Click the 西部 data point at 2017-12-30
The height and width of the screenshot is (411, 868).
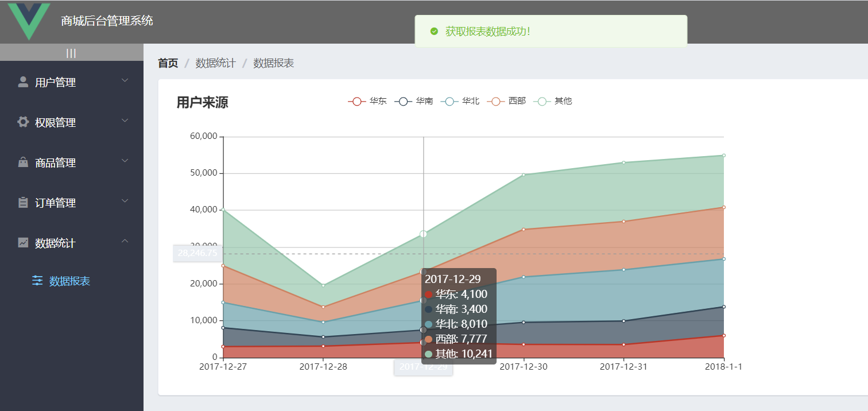tap(524, 230)
